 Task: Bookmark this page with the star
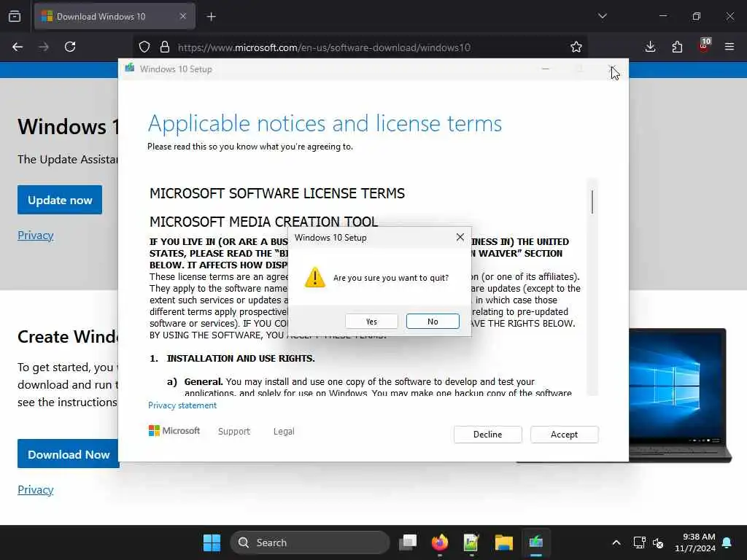[x=576, y=47]
